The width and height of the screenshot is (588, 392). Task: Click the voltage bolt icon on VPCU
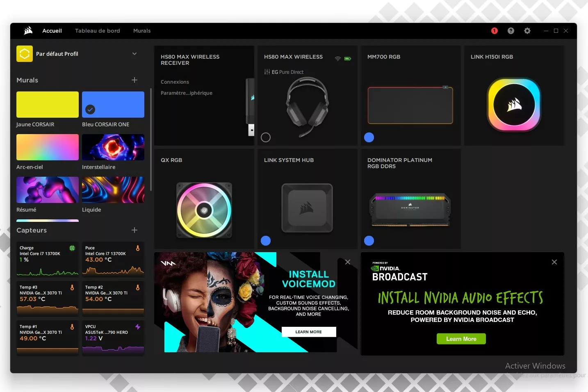[138, 327]
